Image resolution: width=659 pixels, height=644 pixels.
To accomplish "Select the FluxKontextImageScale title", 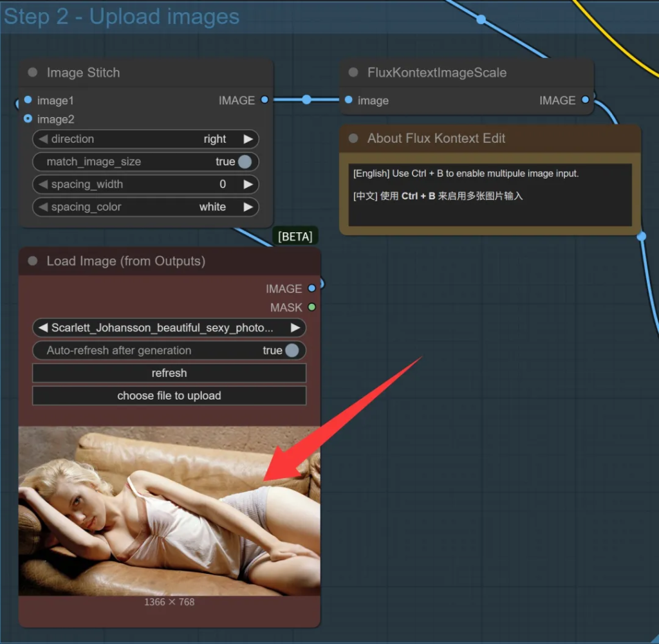I will tap(437, 73).
